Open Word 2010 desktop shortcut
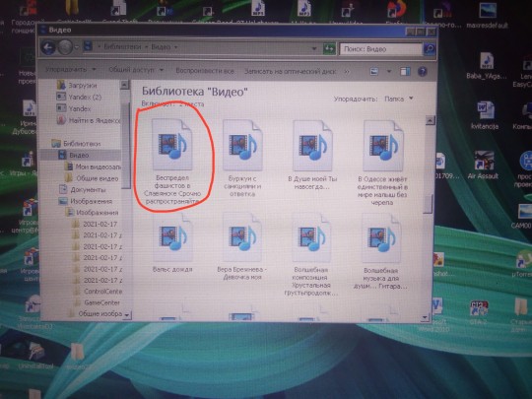Viewport: 532px width, 399px height. [x=436, y=315]
